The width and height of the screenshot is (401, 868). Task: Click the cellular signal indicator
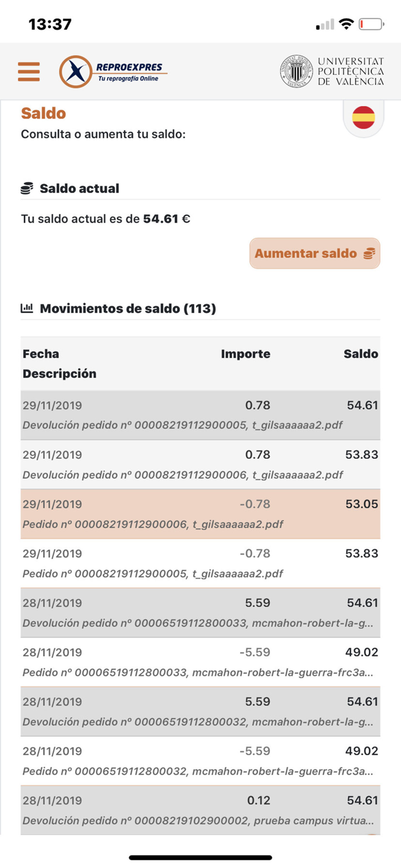click(x=325, y=24)
